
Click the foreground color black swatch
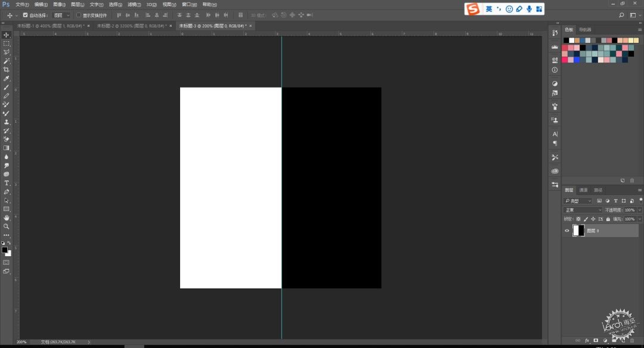click(5, 250)
